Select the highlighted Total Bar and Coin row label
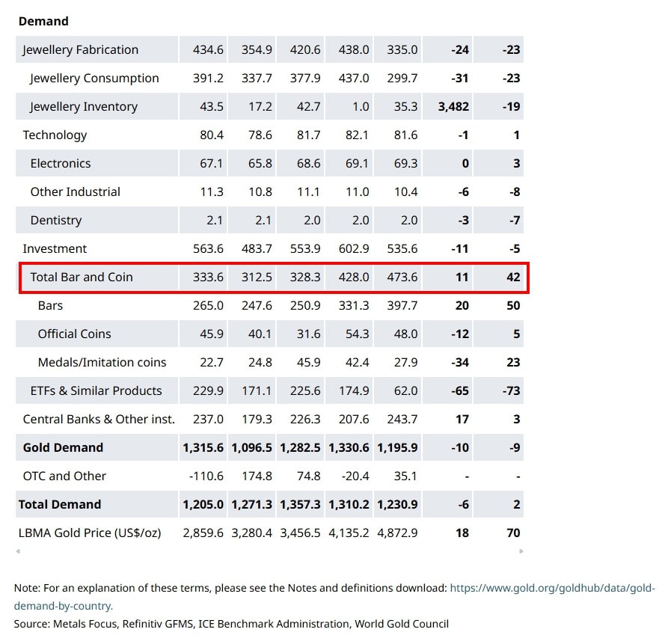This screenshot has height=644, width=665. (x=82, y=277)
